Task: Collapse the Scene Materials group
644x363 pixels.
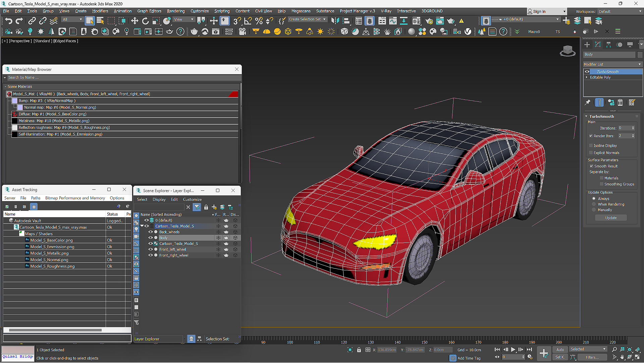Action: (5, 87)
